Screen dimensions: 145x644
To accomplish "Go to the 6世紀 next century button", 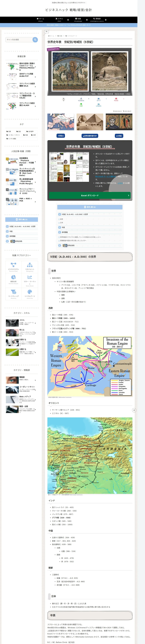I will coord(119,136).
